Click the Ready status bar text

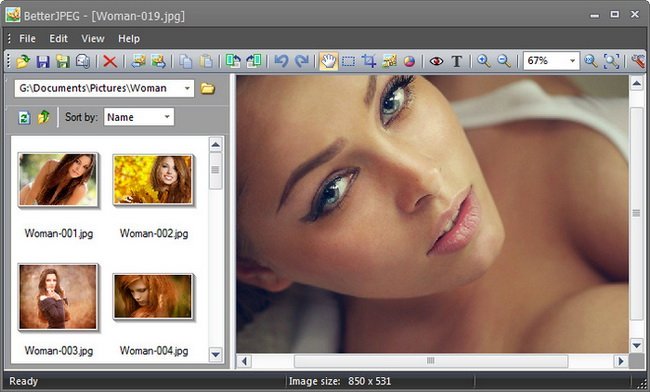[x=24, y=381]
